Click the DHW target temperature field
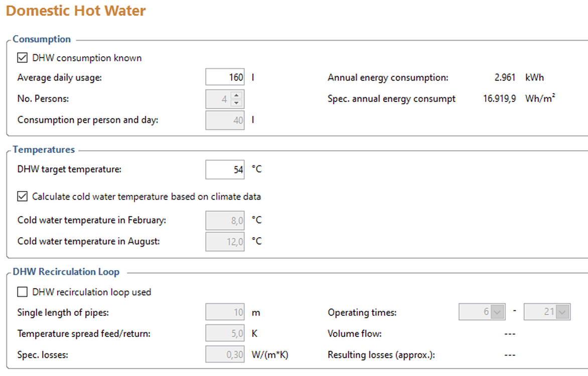588x376 pixels. pyautogui.click(x=225, y=169)
